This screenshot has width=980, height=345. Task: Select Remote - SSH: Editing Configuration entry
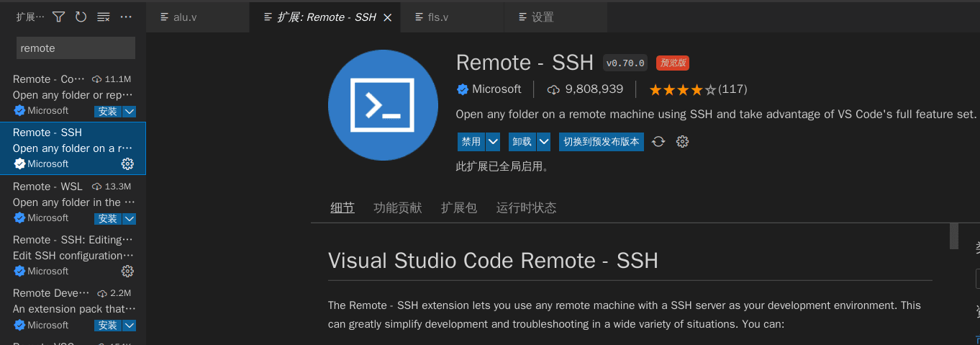[73, 256]
